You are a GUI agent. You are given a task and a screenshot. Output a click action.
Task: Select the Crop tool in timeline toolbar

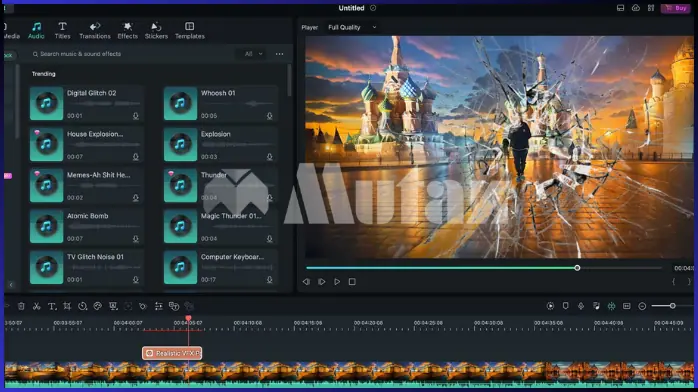pos(67,306)
